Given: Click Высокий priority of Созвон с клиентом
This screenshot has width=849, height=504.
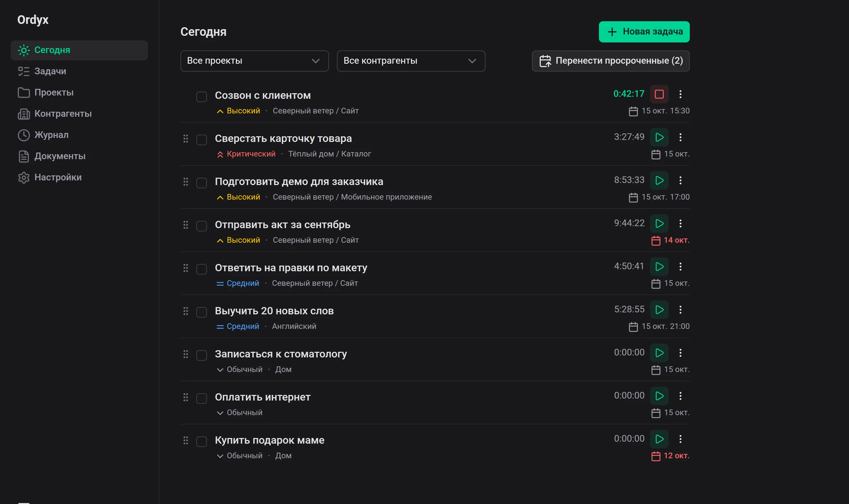Looking at the screenshot, I should [238, 111].
